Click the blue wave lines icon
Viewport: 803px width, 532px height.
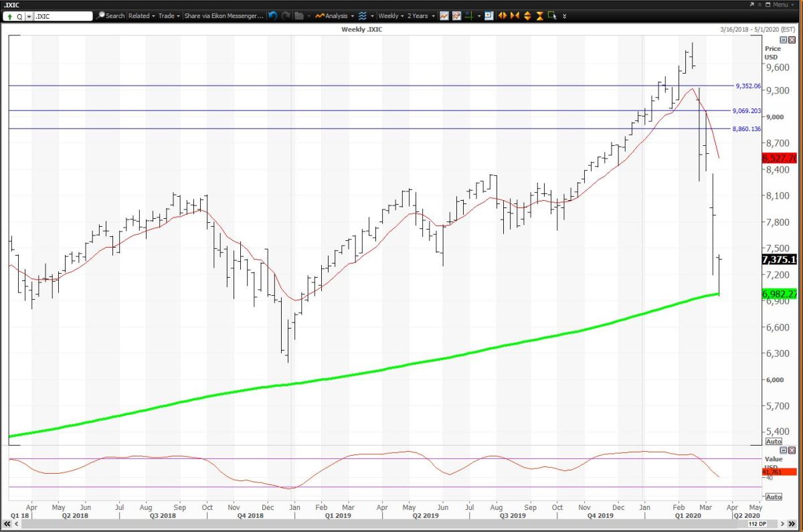click(x=362, y=15)
